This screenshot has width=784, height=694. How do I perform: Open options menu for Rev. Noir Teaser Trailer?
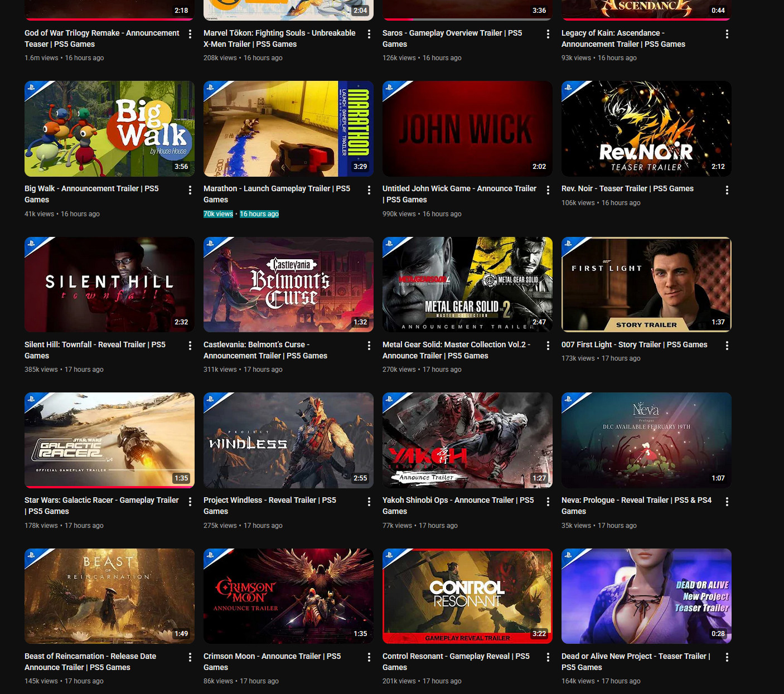click(727, 190)
